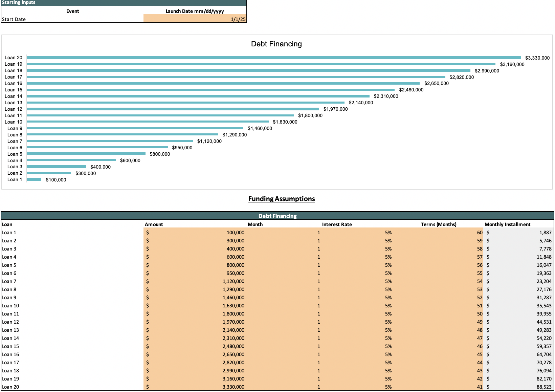Edit the Loan 13 amount cell 2,140,000

click(x=195, y=330)
